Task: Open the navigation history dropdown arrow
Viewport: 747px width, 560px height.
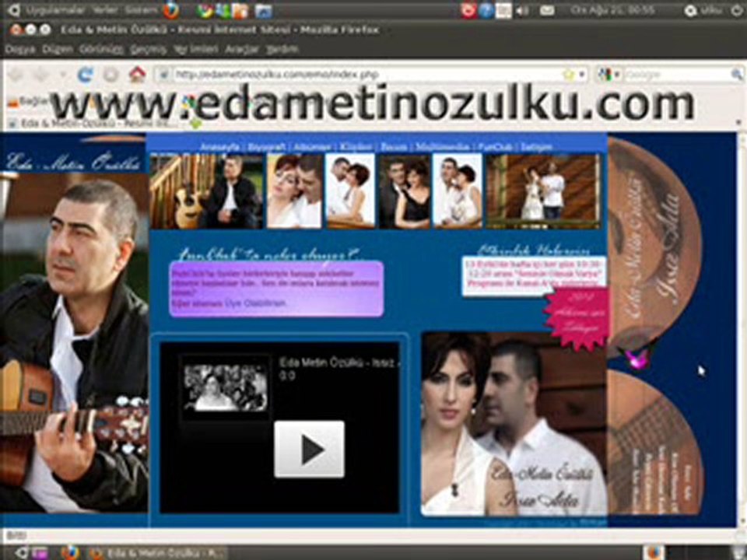Action: pyautogui.click(x=62, y=75)
